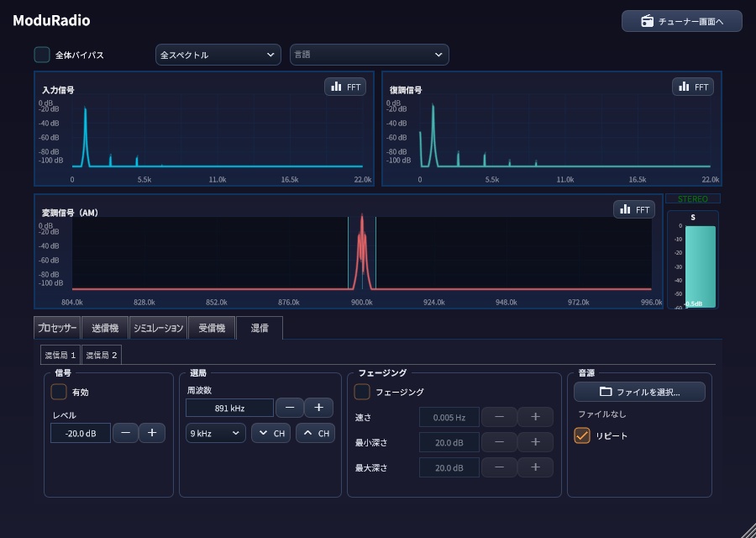Click the レベル -20.0 dB input field
756x538 pixels.
[81, 433]
